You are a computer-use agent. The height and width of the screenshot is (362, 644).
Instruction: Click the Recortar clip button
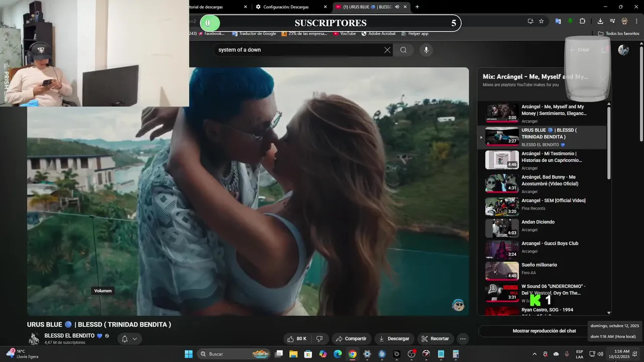click(435, 339)
